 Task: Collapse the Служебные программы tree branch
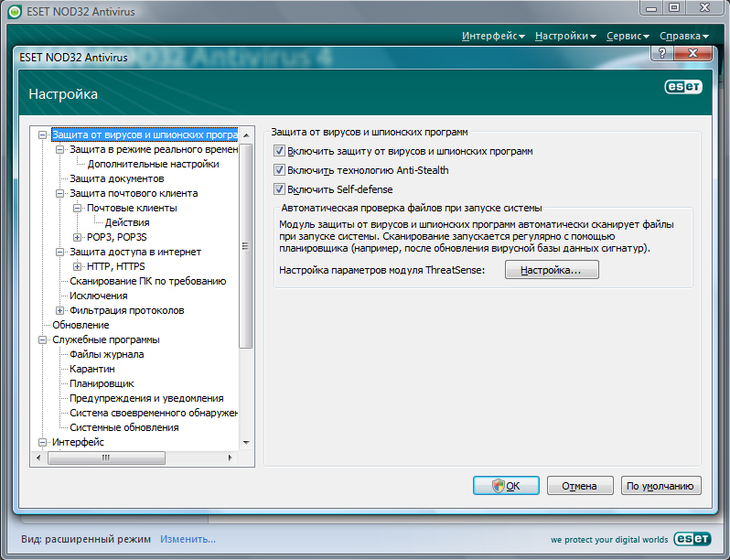point(43,339)
